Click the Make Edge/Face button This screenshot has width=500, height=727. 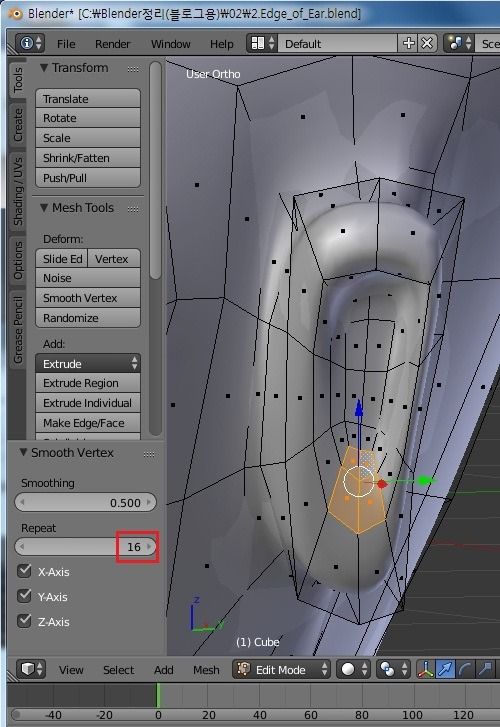[x=88, y=423]
